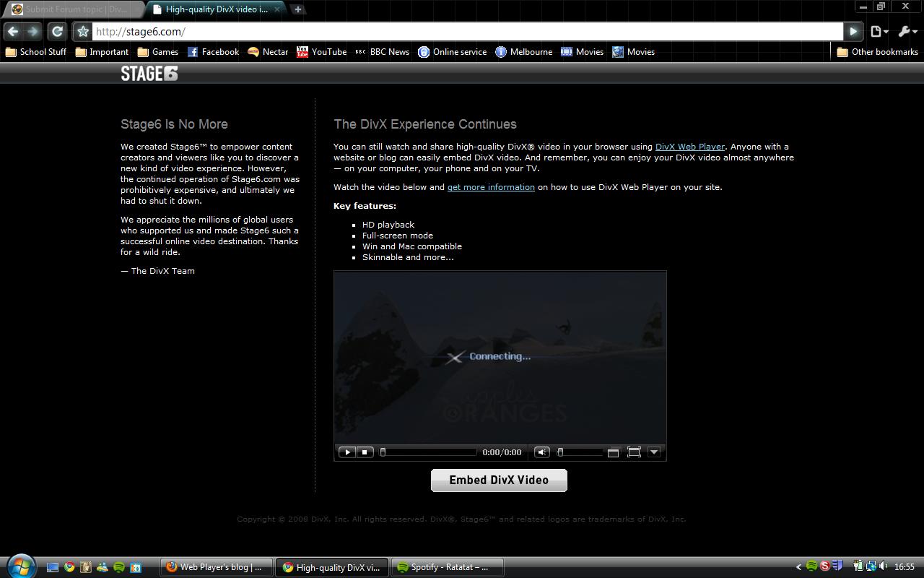This screenshot has height=578, width=924.
Task: Open the BBC News bookmark
Action: tap(382, 52)
